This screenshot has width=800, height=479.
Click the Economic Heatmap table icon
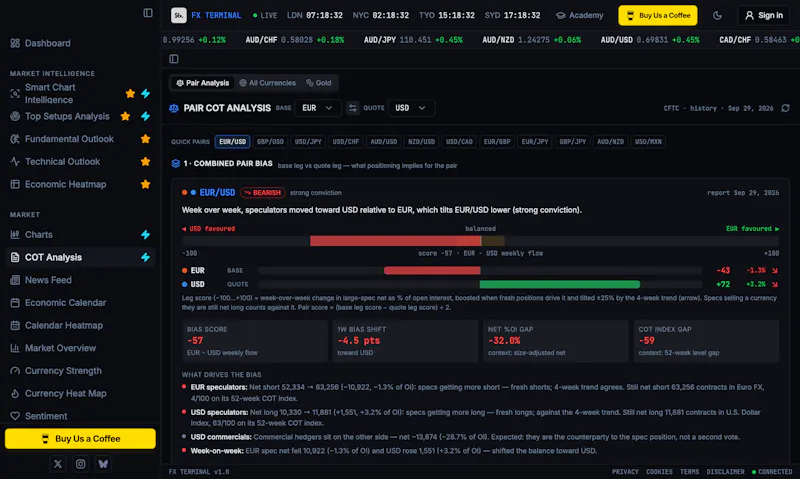[15, 184]
